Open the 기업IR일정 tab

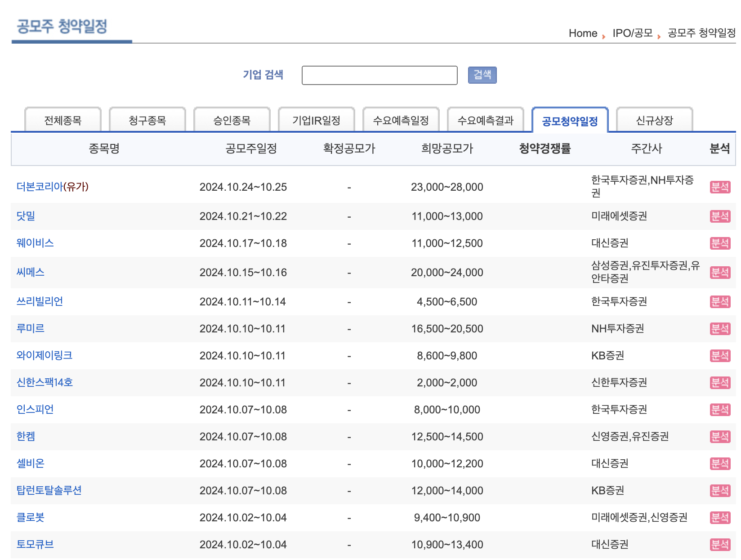coord(317,120)
